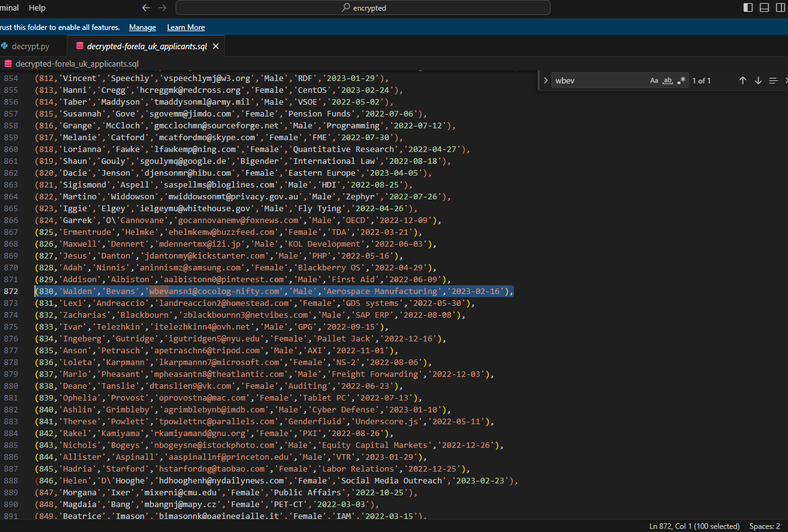Jump to previous find match arrow
Image resolution: width=788 pixels, height=532 pixels.
[743, 80]
